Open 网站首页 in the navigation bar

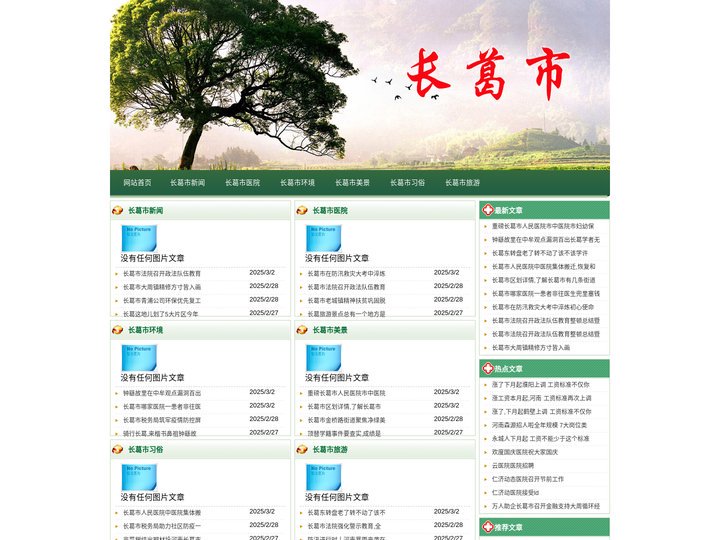pyautogui.click(x=137, y=182)
